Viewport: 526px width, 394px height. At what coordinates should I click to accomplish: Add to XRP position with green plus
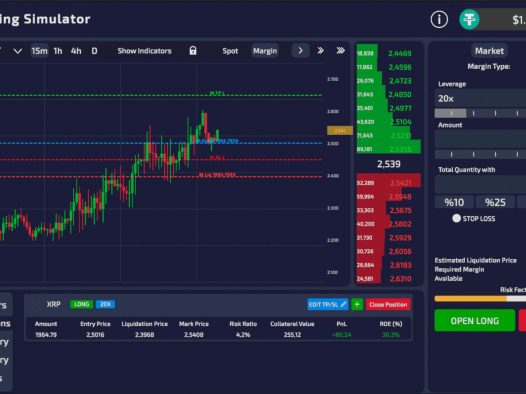coord(357,304)
